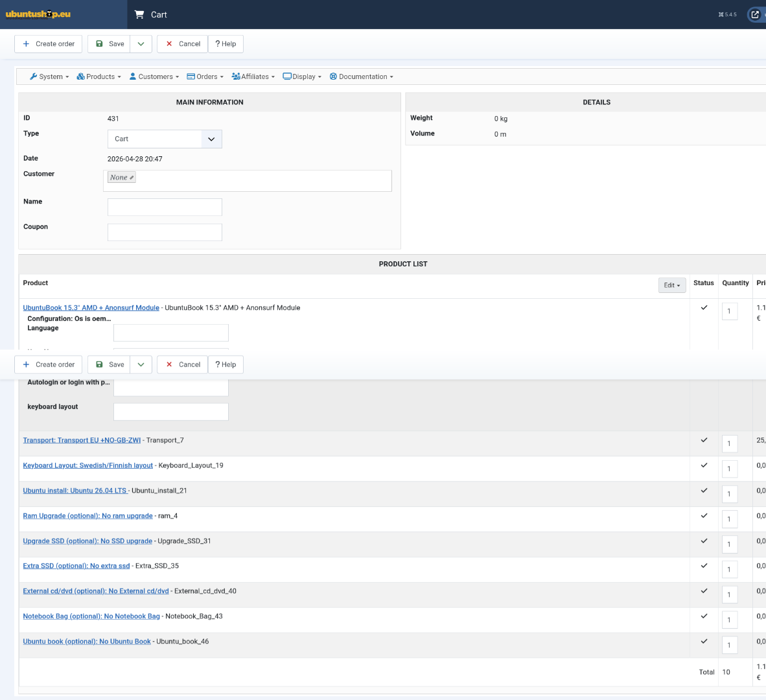
Task: Click the Autologin or login field
Action: 171,388
